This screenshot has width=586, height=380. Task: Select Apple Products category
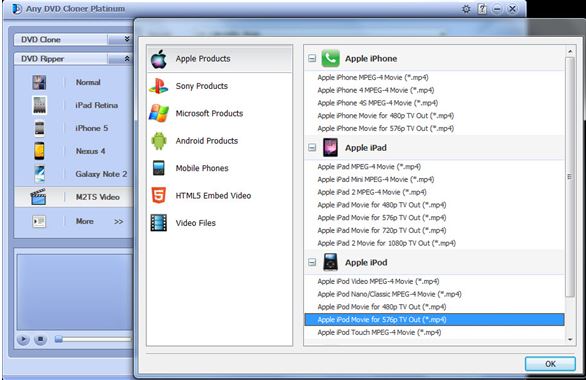coord(219,59)
